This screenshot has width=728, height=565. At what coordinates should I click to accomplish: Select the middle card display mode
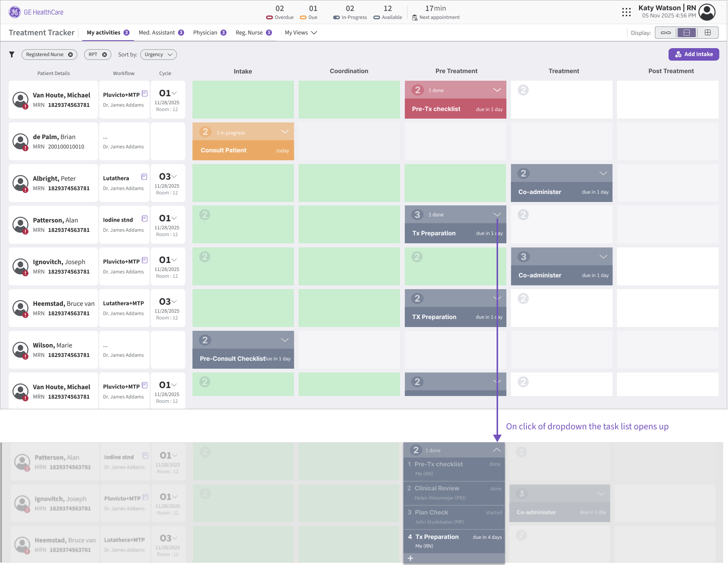(686, 33)
